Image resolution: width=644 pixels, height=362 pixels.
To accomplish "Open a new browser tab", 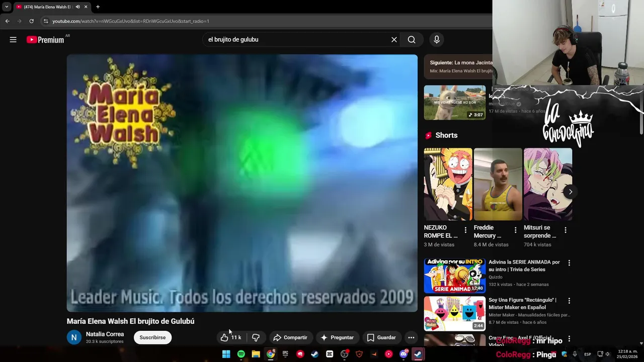I will coord(98,7).
